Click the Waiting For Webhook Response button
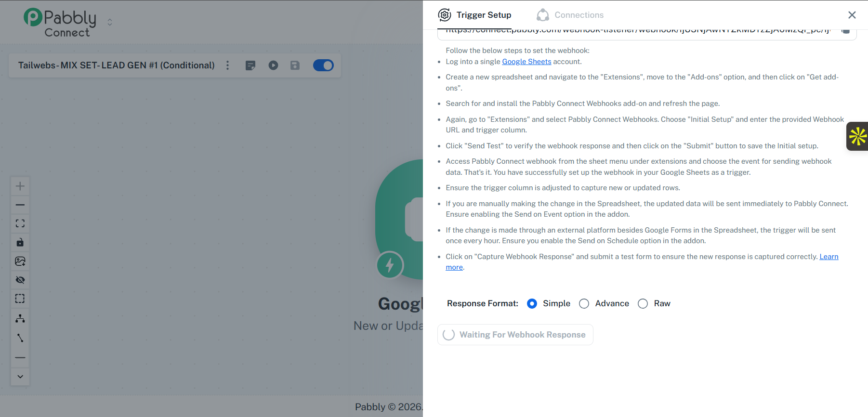Image resolution: width=868 pixels, height=417 pixels. point(515,335)
